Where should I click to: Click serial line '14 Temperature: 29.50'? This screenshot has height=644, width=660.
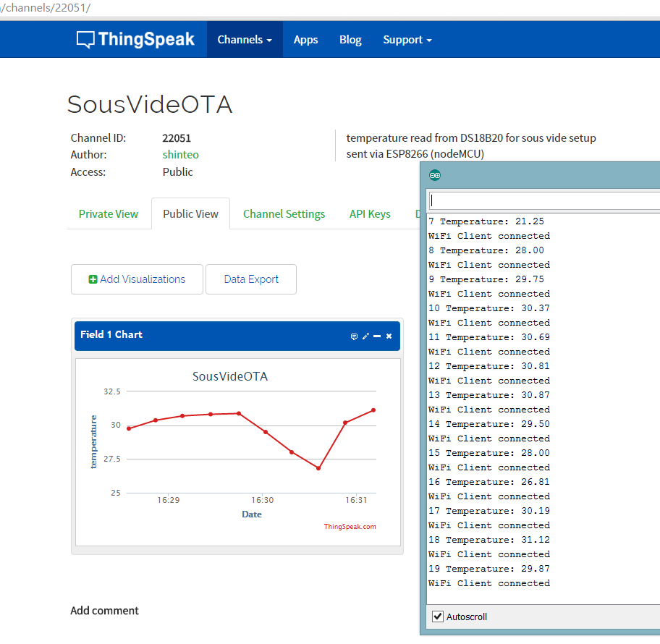pyautogui.click(x=489, y=424)
